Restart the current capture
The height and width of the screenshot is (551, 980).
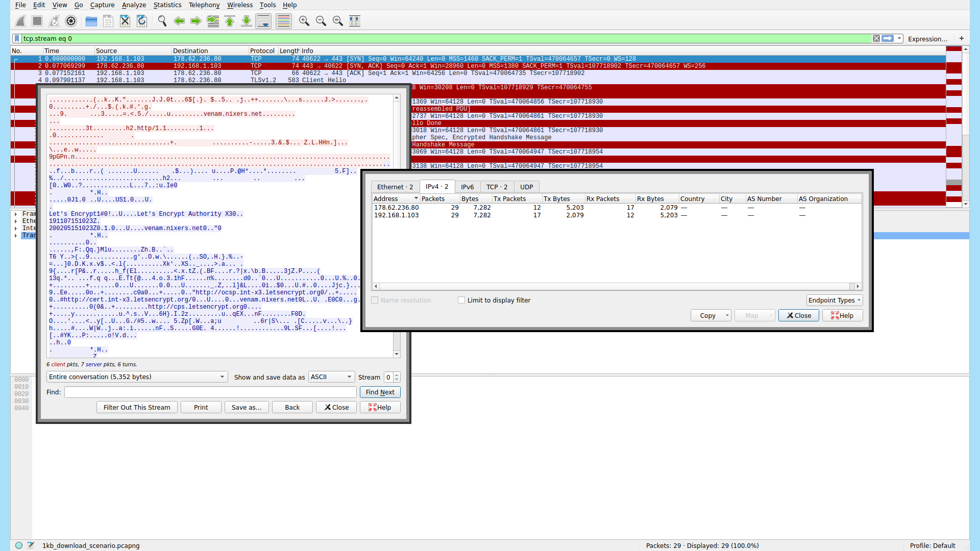coord(54,21)
